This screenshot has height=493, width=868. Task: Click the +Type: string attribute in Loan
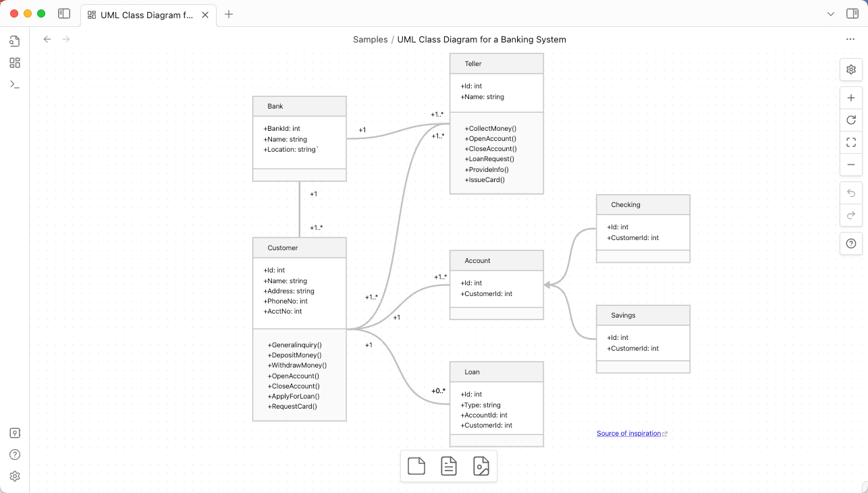point(481,405)
